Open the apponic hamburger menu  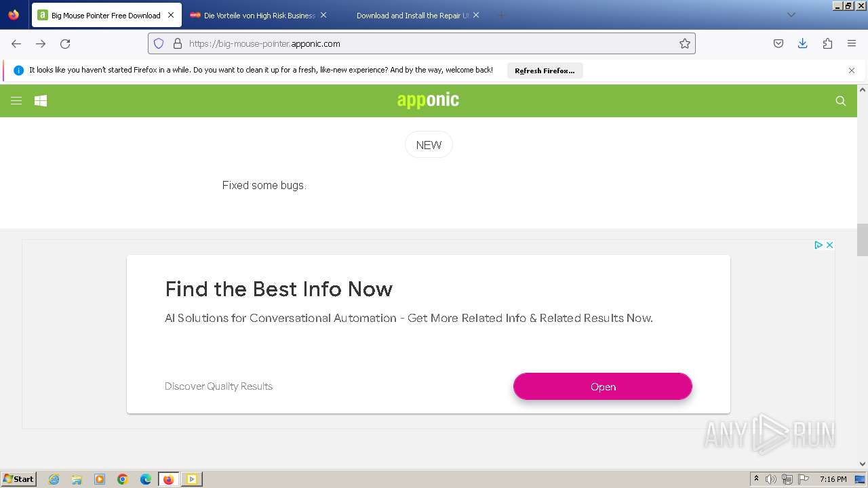[x=16, y=101]
